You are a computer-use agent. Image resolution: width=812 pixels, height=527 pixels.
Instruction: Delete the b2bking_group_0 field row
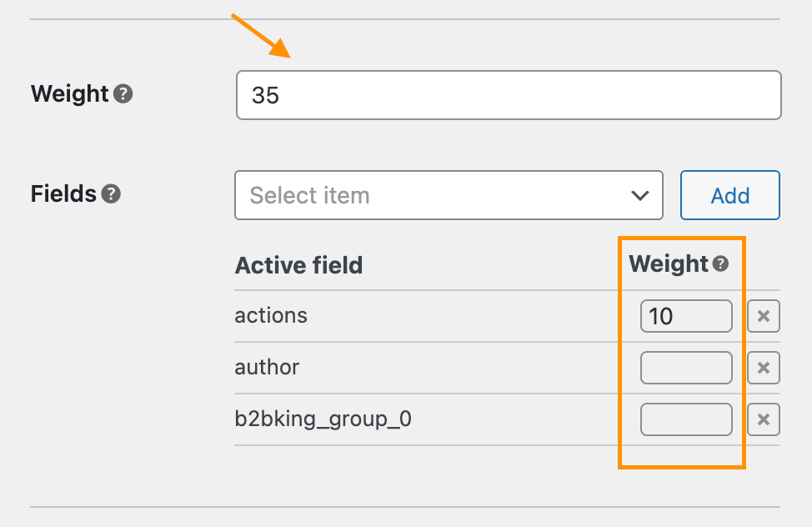click(x=764, y=419)
